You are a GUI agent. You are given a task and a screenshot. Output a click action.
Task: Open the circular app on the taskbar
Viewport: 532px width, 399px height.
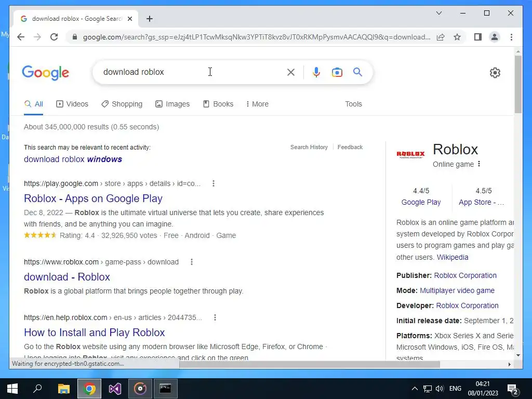tap(140, 389)
